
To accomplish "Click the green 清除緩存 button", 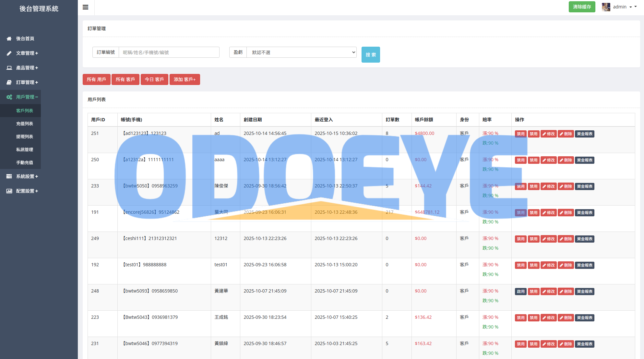I will tap(582, 7).
